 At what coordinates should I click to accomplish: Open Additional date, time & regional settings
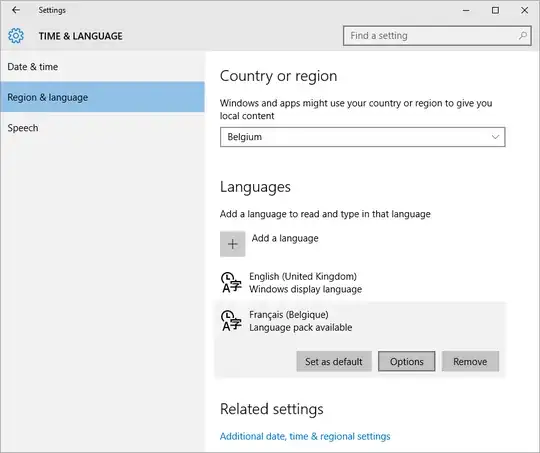point(305,436)
